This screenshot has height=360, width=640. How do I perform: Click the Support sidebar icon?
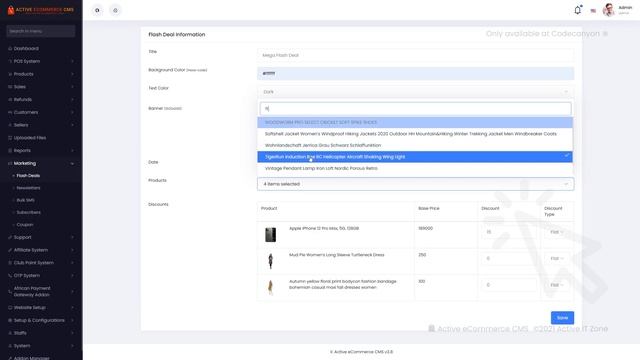coord(10,237)
